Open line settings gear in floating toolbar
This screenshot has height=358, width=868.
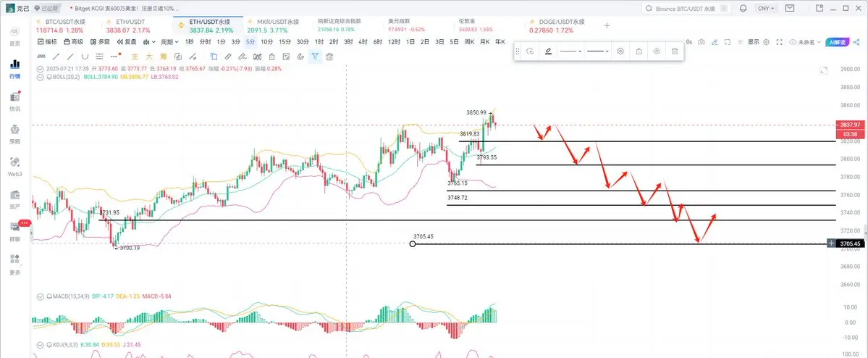(620, 51)
